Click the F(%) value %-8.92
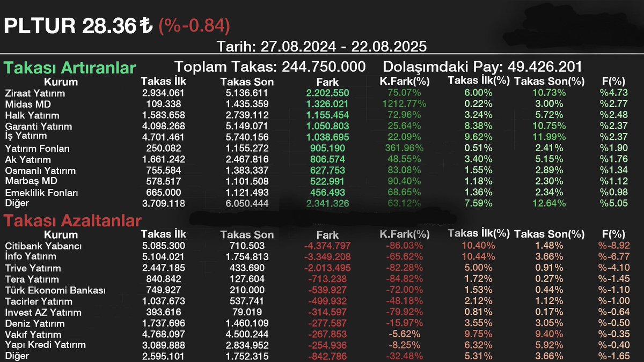This screenshot has width=644, height=362. coord(613,246)
